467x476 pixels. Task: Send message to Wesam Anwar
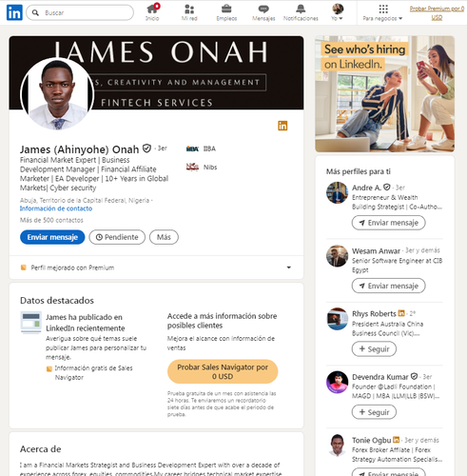click(388, 286)
